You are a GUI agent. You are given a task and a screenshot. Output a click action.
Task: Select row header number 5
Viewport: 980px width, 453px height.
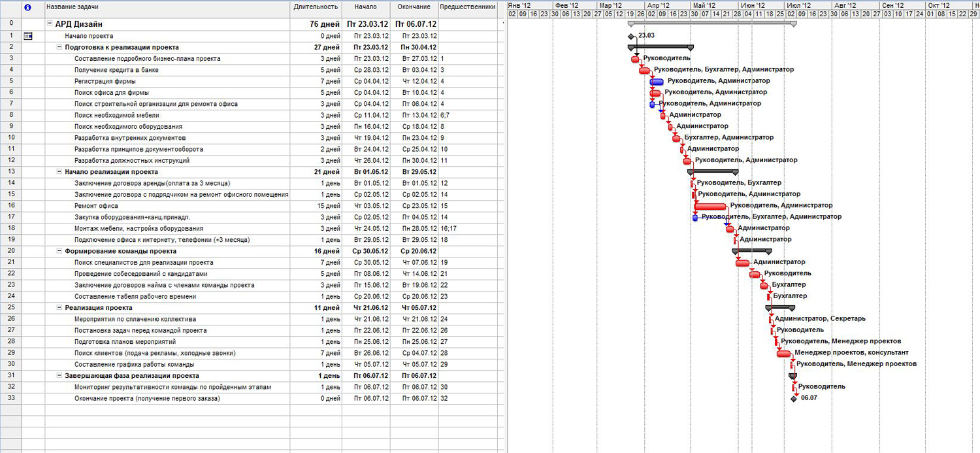11,81
